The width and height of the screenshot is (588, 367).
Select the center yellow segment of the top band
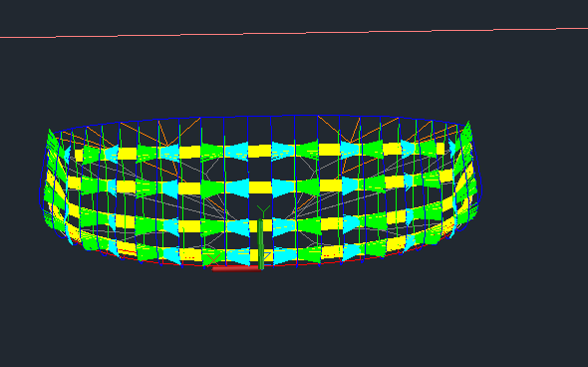pyautogui.click(x=259, y=151)
